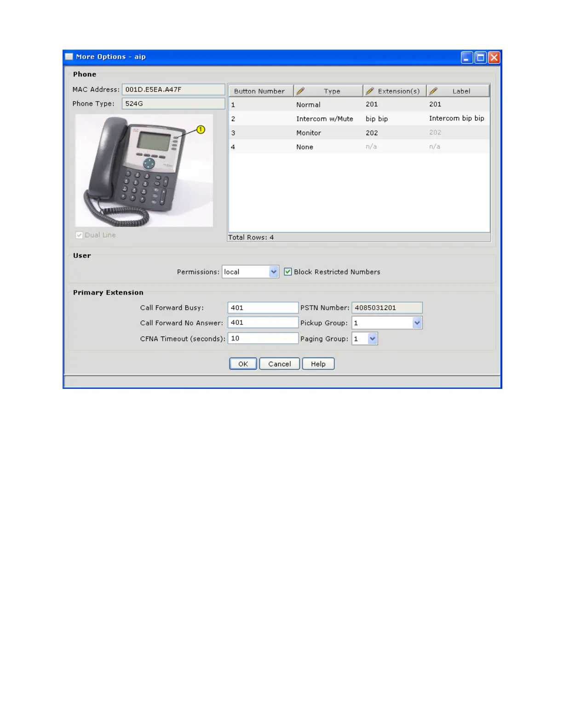Click the Total Rows: 4 status text
This screenshot has width=563, height=728.
pyautogui.click(x=251, y=237)
